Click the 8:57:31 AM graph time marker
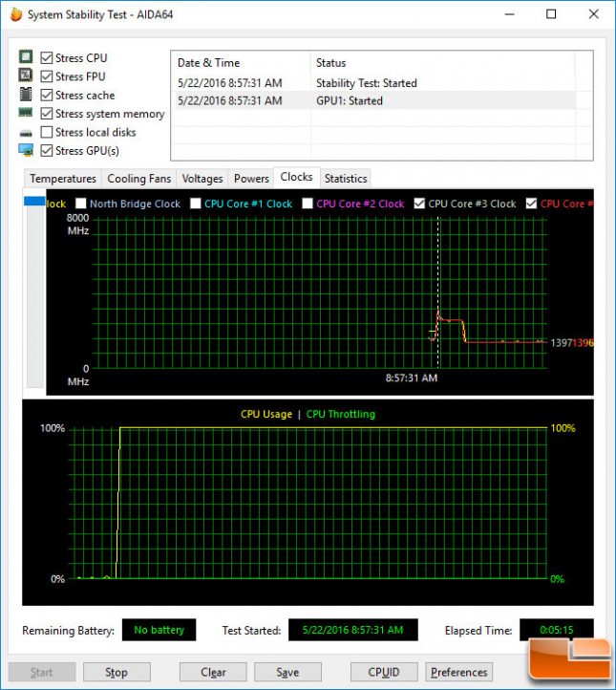The image size is (616, 690). 411,377
